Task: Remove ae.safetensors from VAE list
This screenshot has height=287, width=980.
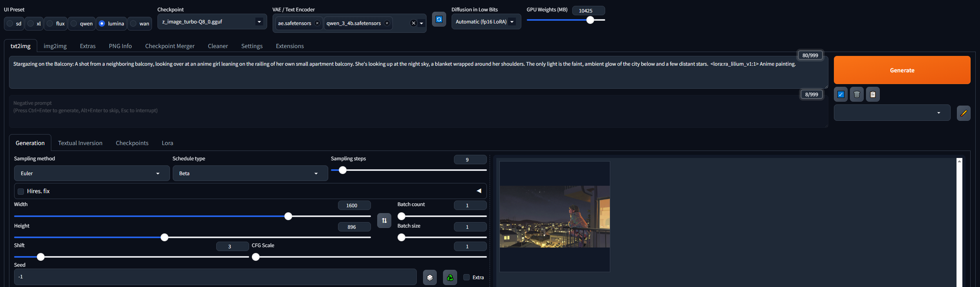Action: tap(317, 23)
